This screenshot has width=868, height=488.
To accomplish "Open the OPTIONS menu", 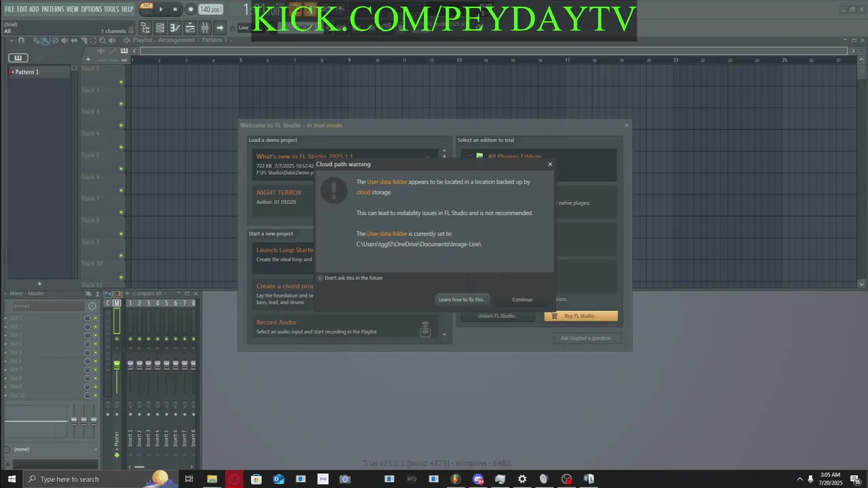I will [91, 9].
